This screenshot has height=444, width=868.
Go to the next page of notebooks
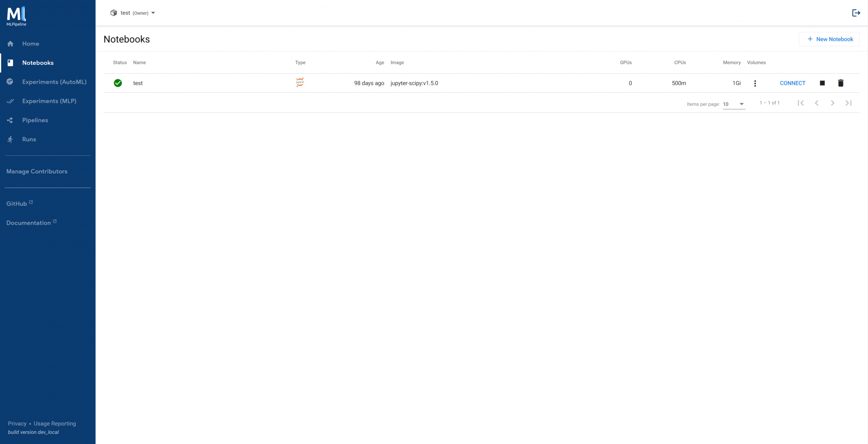pyautogui.click(x=832, y=103)
